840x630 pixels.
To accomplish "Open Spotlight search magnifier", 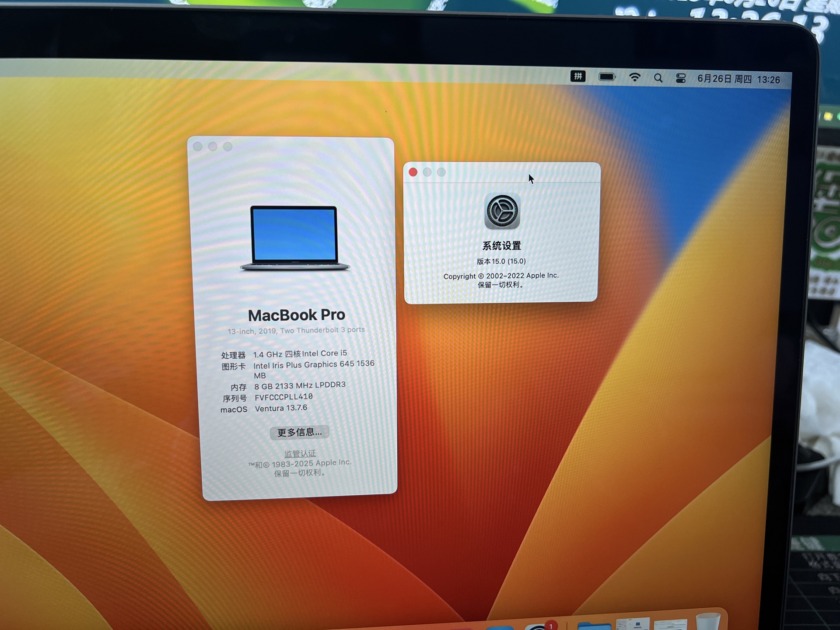I will (x=658, y=78).
